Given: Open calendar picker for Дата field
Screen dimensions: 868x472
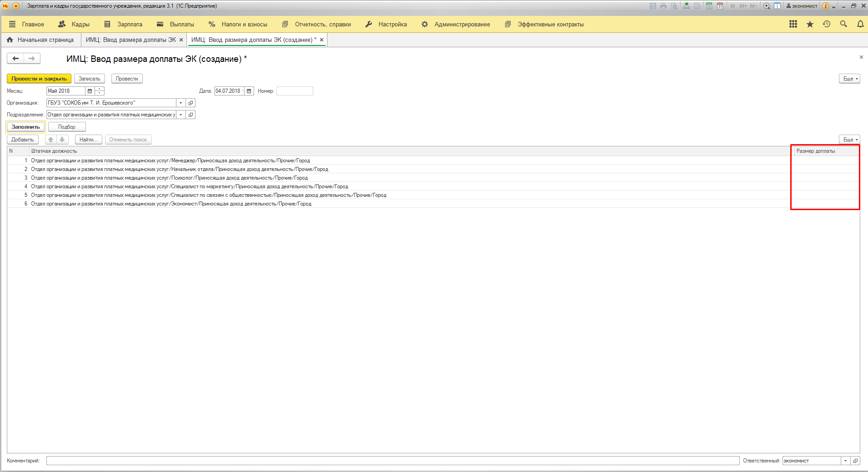Looking at the screenshot, I should [x=249, y=91].
